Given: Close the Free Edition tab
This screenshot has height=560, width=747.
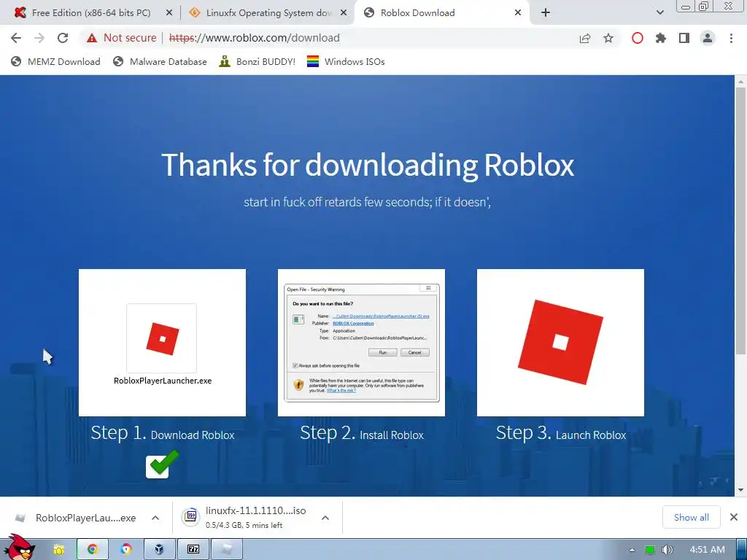Looking at the screenshot, I should (x=169, y=13).
